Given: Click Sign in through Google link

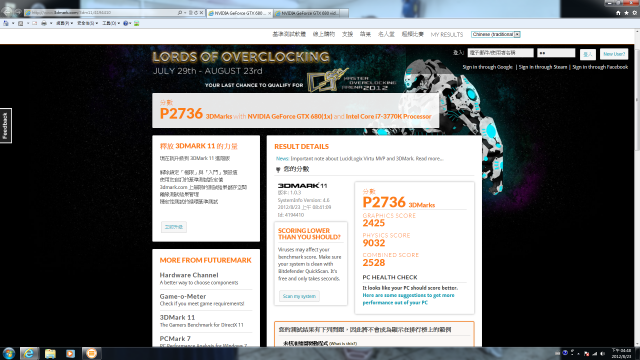Looking at the screenshot, I should (x=487, y=67).
